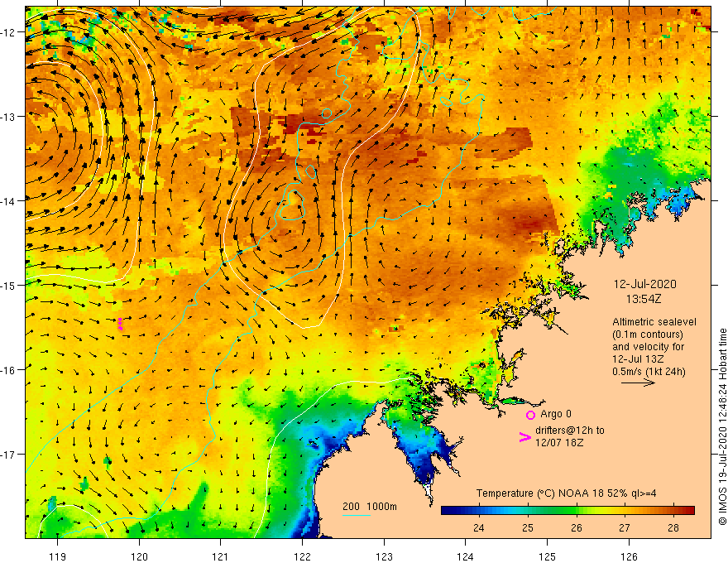Viewport: 728px width, 563px height.
Task: Click the 24 value on the temperature scale
Action: pyautogui.click(x=479, y=527)
